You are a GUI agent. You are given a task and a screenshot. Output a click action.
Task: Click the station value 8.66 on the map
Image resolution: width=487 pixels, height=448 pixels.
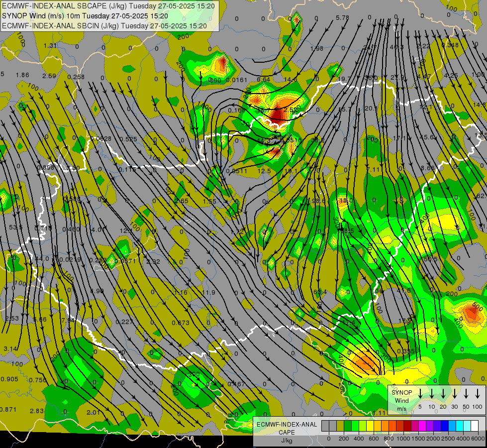pos(427,168)
